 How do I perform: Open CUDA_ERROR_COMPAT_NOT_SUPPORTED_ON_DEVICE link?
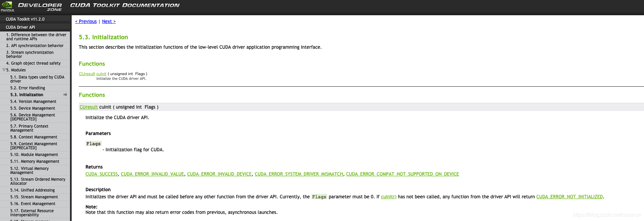coord(403,174)
